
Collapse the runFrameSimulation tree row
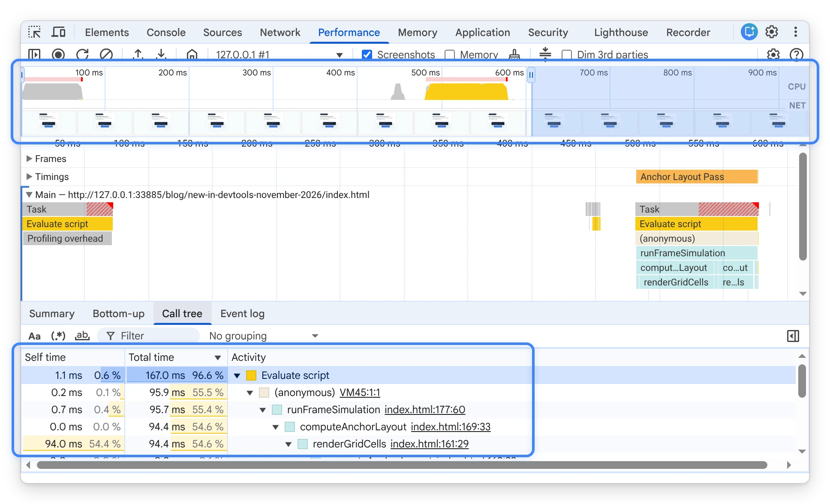263,410
